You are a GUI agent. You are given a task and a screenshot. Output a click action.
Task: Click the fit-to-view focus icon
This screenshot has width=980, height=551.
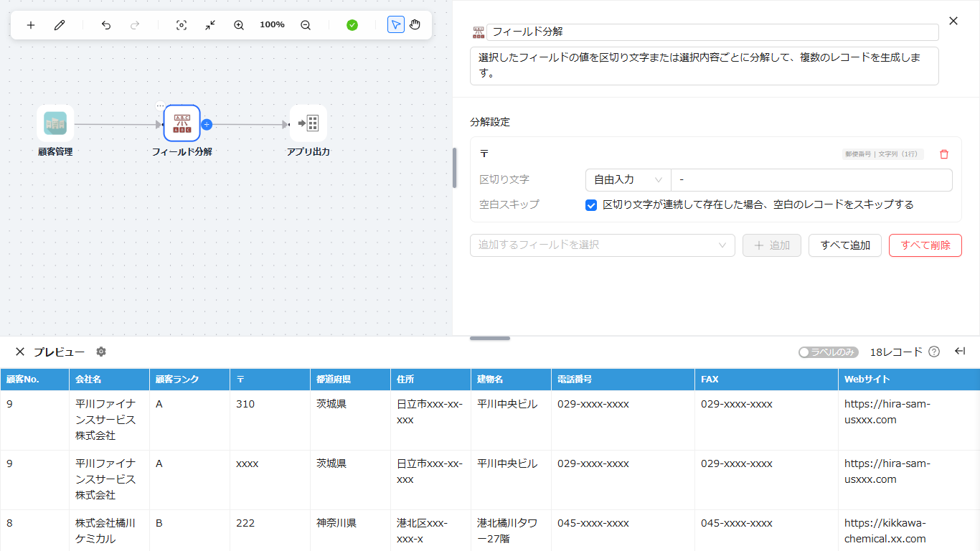coord(182,25)
